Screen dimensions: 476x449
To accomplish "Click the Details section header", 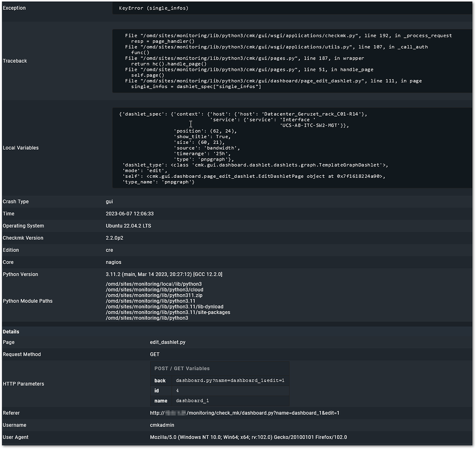I will (x=11, y=332).
